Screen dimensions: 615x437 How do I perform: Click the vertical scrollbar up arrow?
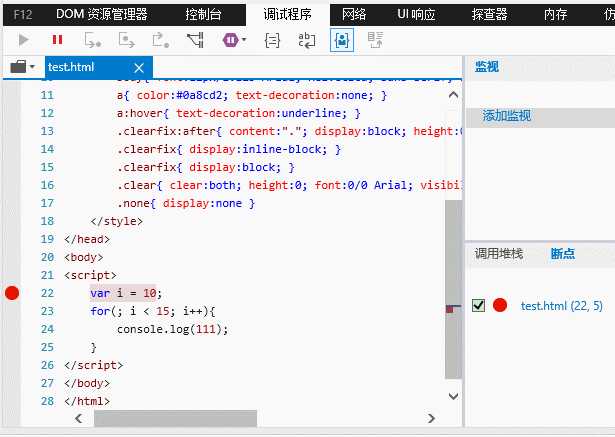453,95
